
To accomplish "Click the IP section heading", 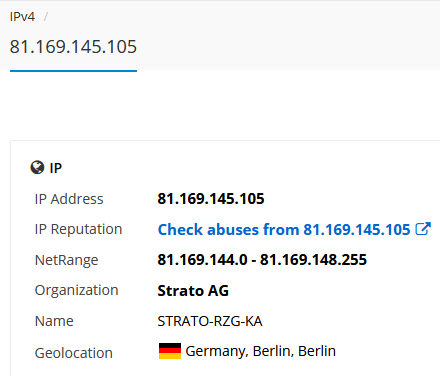I will coord(56,168).
